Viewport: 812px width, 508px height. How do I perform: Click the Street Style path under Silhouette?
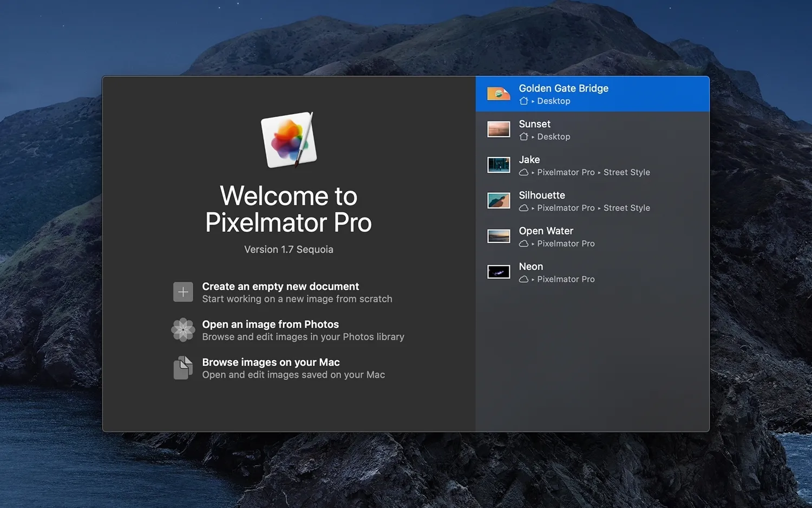(626, 207)
